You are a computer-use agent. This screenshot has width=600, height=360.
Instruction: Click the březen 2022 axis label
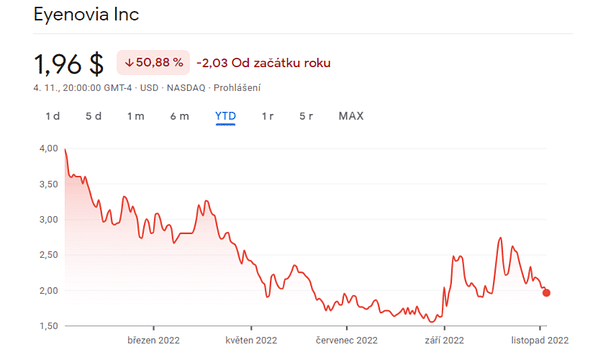(153, 340)
